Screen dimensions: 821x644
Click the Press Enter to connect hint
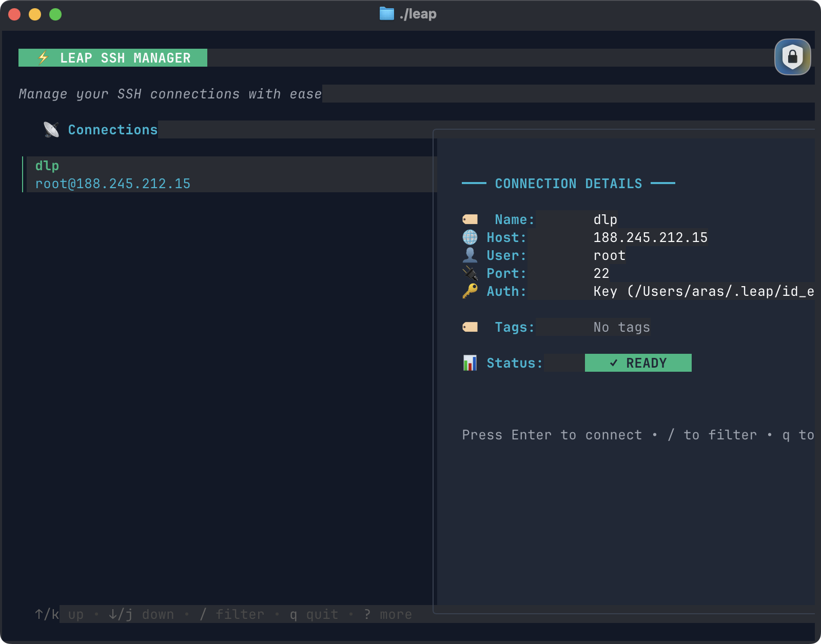tap(552, 435)
